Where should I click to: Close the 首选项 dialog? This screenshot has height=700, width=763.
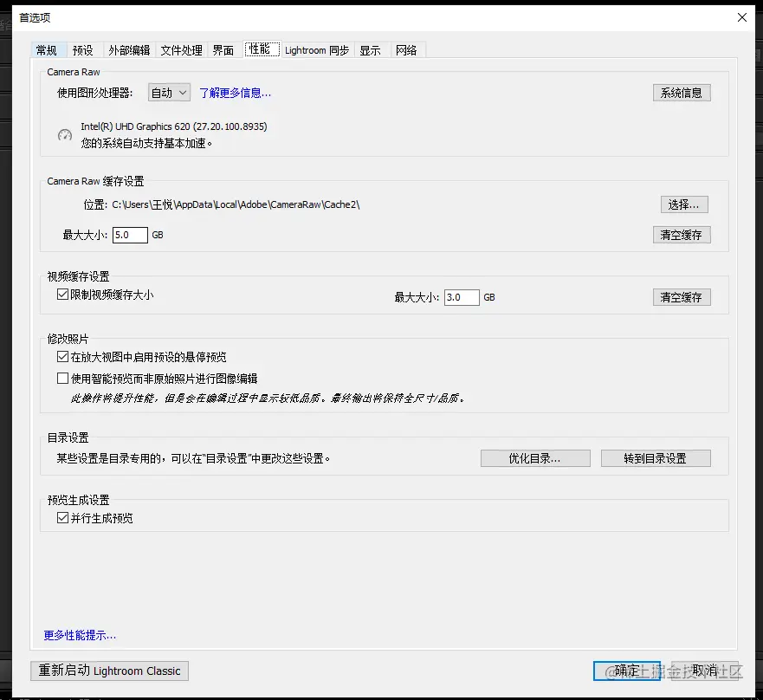[742, 17]
